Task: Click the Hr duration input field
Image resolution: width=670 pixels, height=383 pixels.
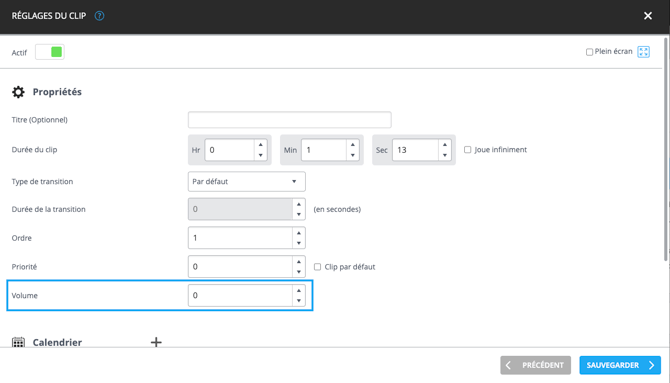Action: (x=229, y=150)
